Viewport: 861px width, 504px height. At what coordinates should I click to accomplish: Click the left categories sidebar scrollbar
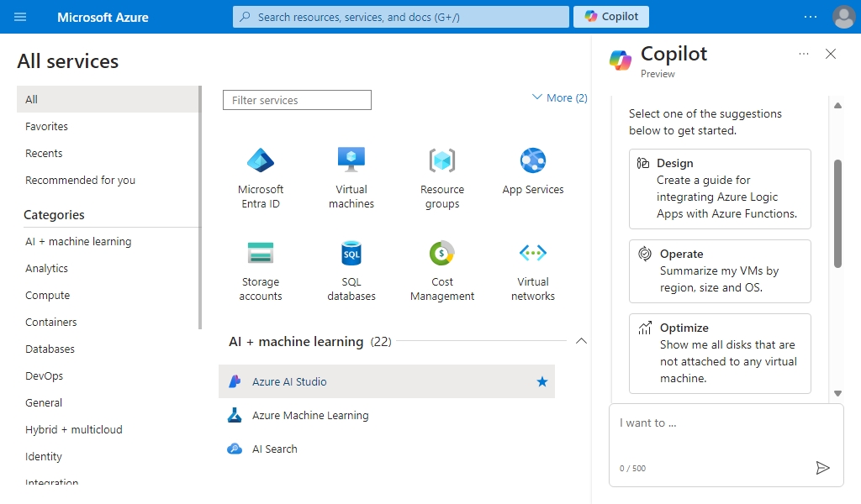click(200, 207)
